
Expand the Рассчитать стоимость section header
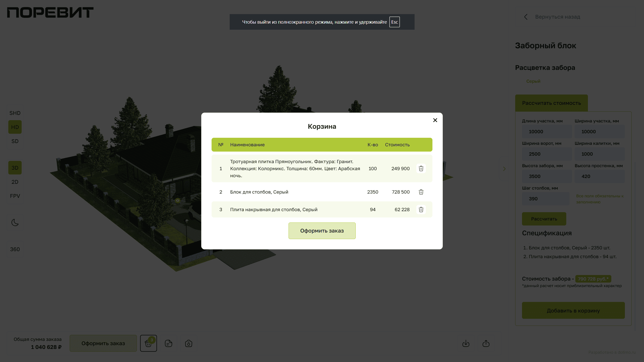tap(551, 103)
